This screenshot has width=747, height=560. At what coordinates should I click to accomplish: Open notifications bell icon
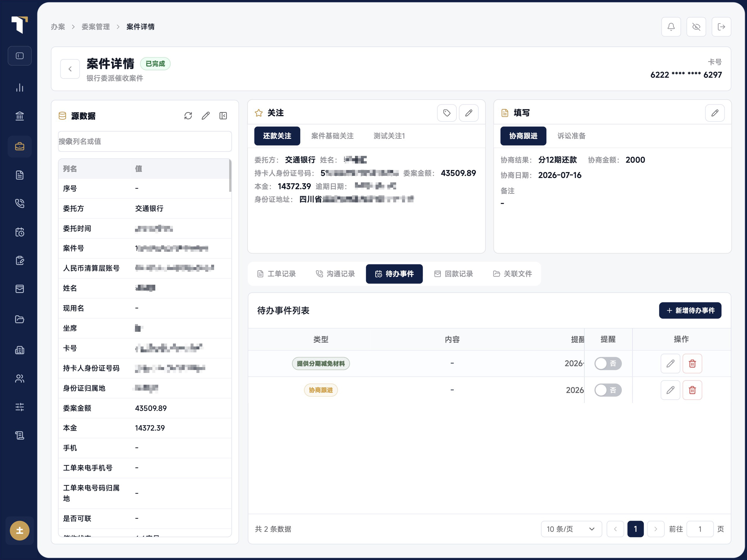(671, 27)
